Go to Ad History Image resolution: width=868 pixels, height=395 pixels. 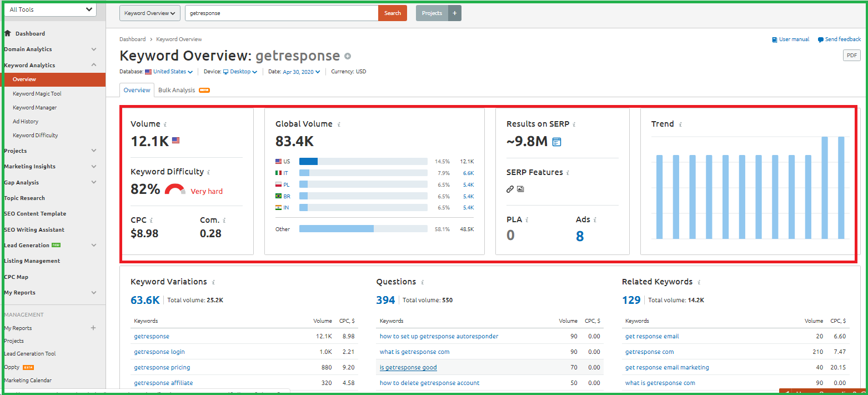pyautogui.click(x=26, y=121)
